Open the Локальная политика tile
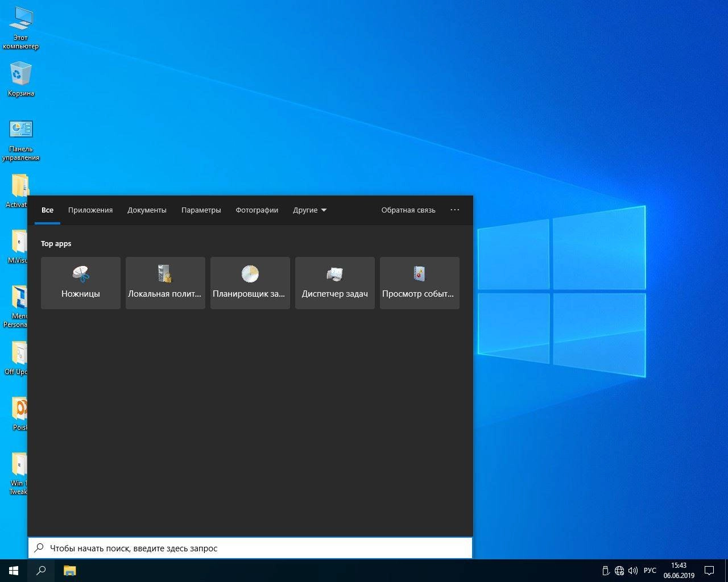The image size is (728, 582). 166,283
